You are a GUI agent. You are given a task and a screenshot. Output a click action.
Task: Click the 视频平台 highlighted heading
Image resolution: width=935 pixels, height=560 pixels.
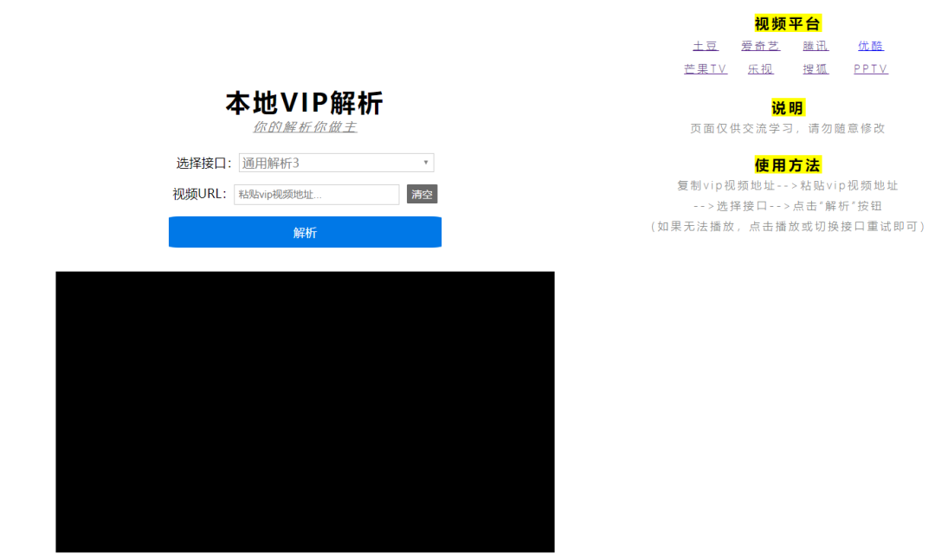(786, 23)
